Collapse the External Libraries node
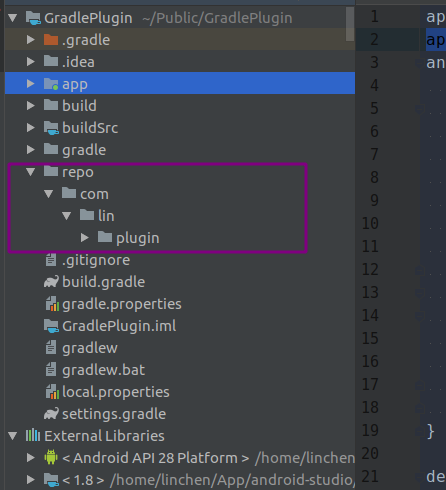This screenshot has width=446, height=490. click(13, 436)
